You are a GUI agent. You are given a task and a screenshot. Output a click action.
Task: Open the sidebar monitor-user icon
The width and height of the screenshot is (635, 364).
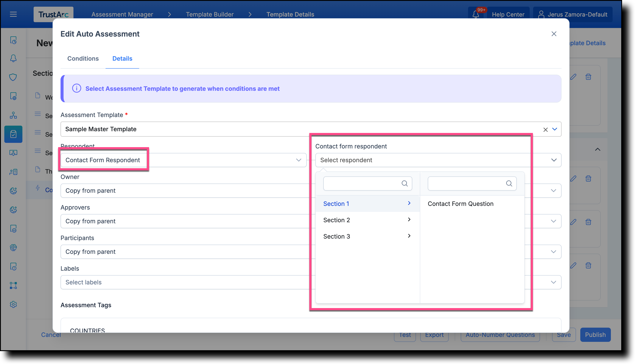(13, 153)
